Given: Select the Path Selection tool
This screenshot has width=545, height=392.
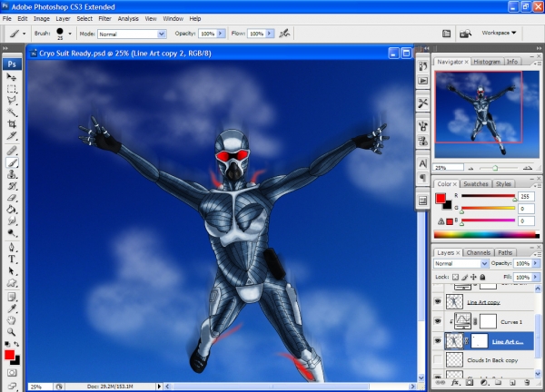Looking at the screenshot, I should click(x=12, y=270).
